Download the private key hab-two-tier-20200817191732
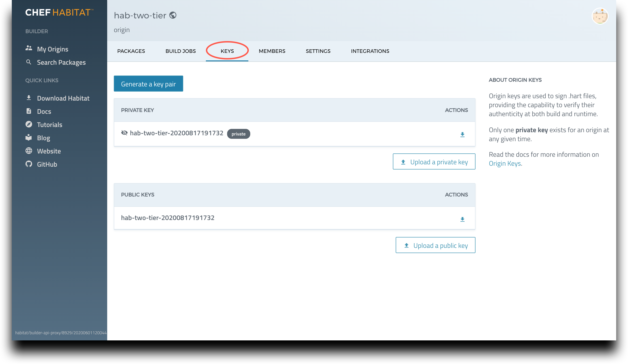This screenshot has width=628, height=364. pyautogui.click(x=463, y=134)
